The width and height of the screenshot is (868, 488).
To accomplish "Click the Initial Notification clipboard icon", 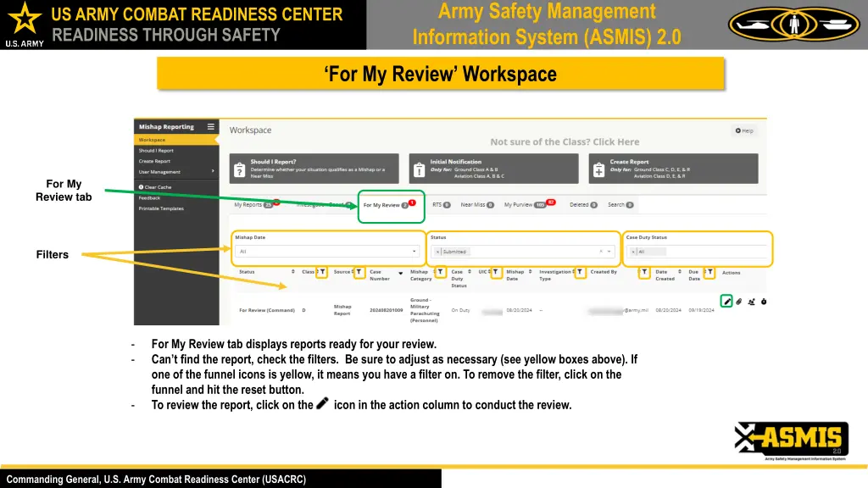I will pos(419,169).
